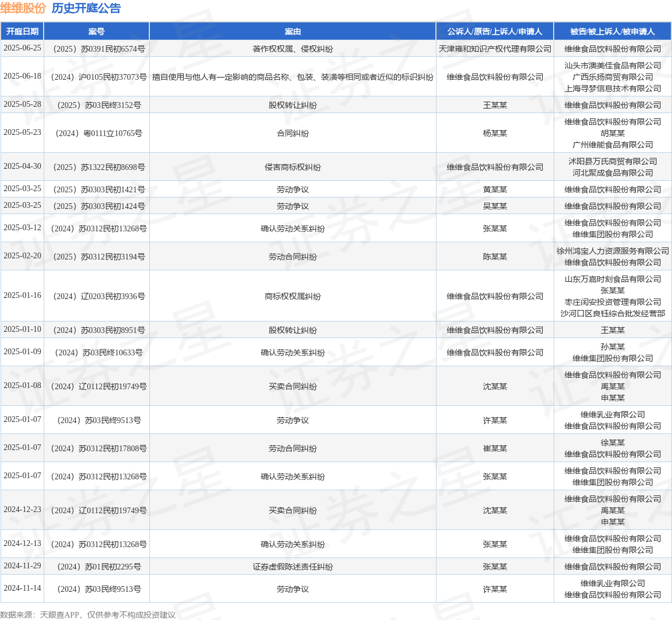Click plaintiff 崔某某
Image resolution: width=672 pixels, height=620 pixels.
[x=495, y=448]
